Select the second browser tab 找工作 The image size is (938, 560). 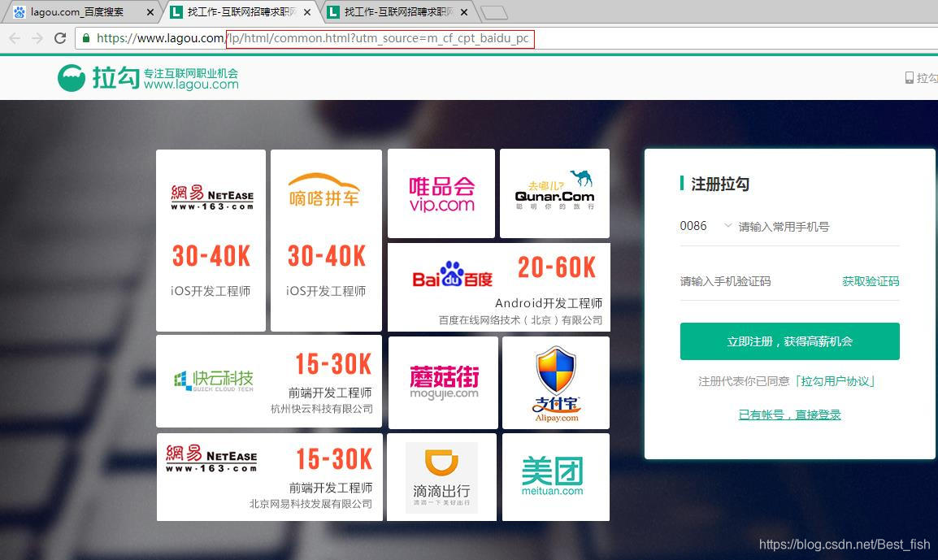241,12
